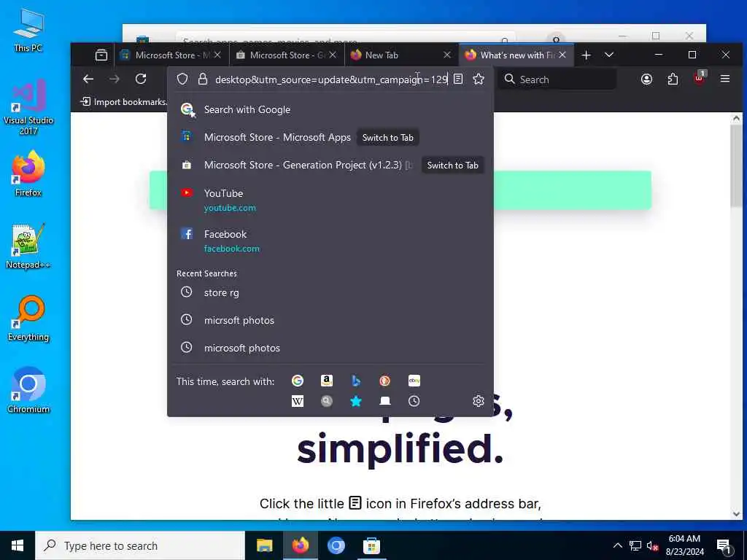Viewport: 747px width, 560px height.
Task: Open search settings gear in dropdown
Action: 479,401
